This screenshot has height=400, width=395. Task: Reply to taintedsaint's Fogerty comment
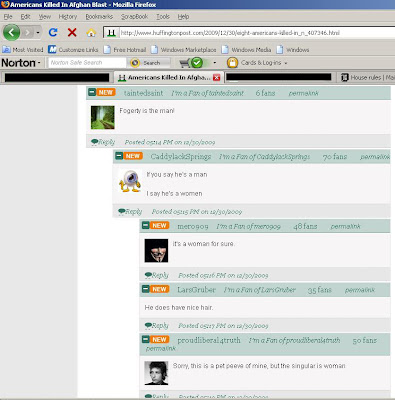click(x=103, y=142)
